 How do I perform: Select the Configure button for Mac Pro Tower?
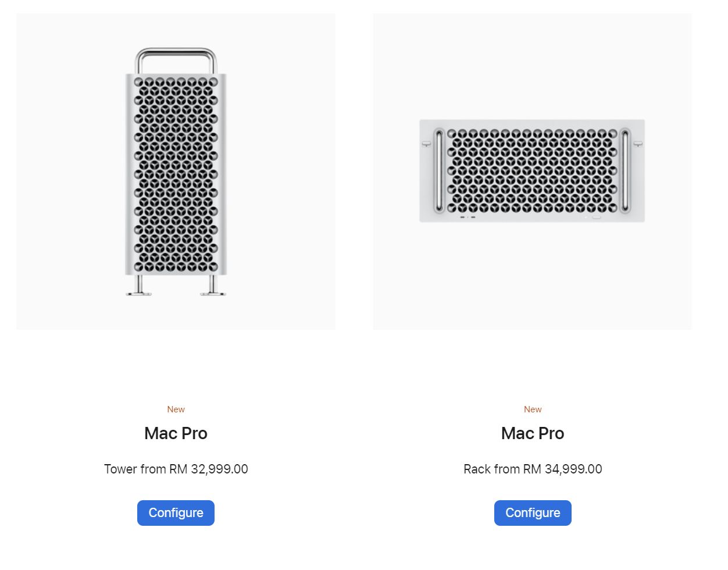tap(176, 512)
